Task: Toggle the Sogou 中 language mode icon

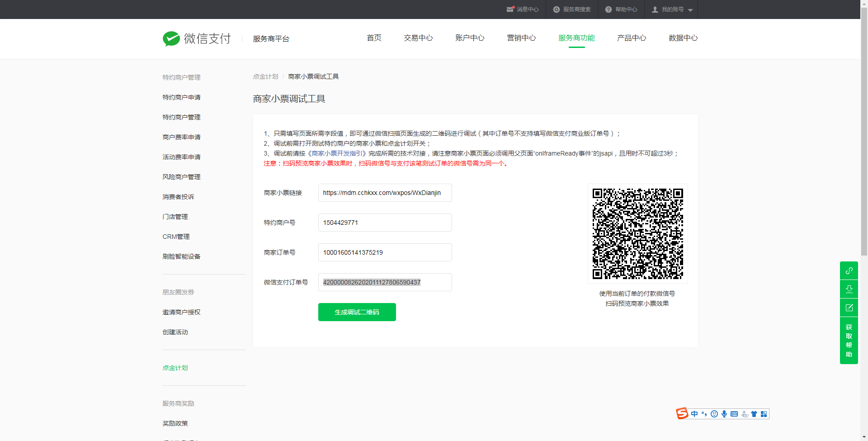Action: tap(694, 414)
